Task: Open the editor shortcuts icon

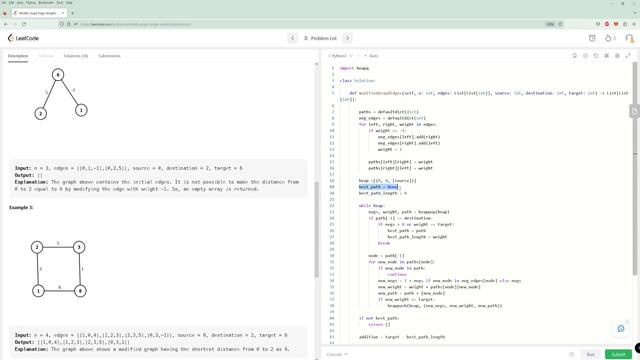Action: click(607, 56)
